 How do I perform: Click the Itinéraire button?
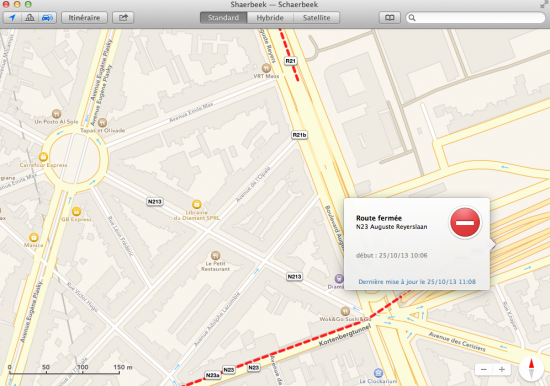[x=84, y=18]
